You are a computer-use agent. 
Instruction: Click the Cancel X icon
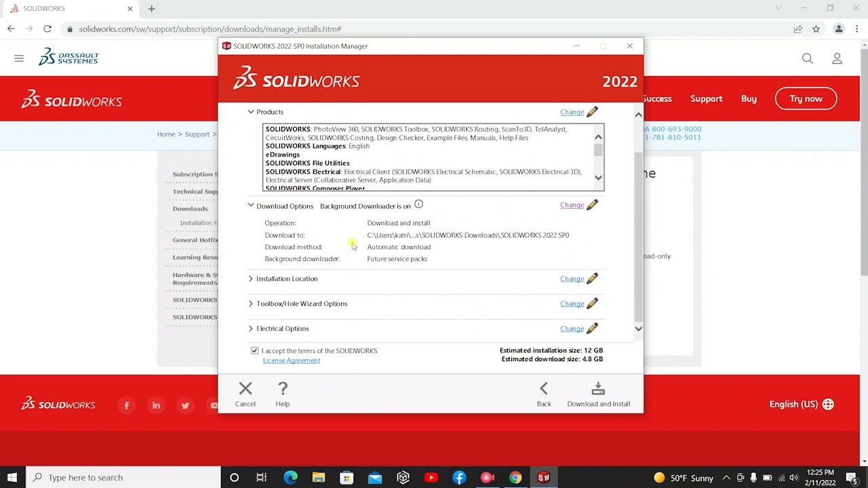(245, 388)
